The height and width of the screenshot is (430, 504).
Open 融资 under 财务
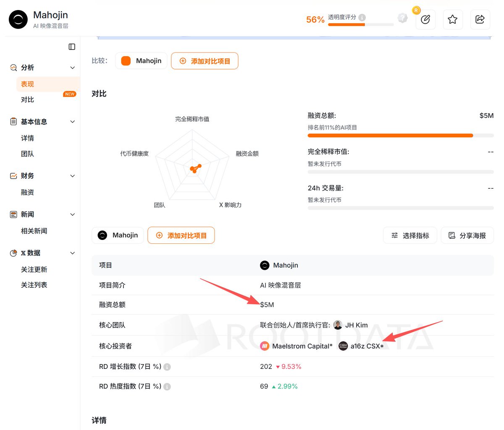28,193
